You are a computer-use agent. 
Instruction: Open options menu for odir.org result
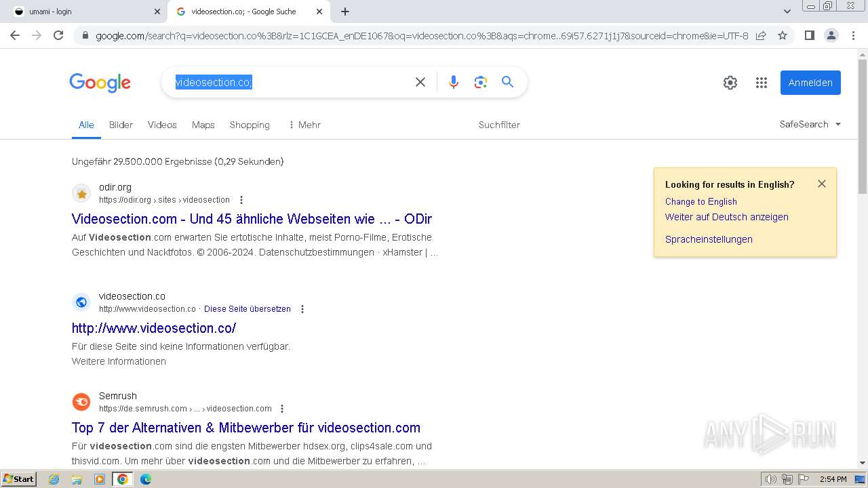(241, 200)
